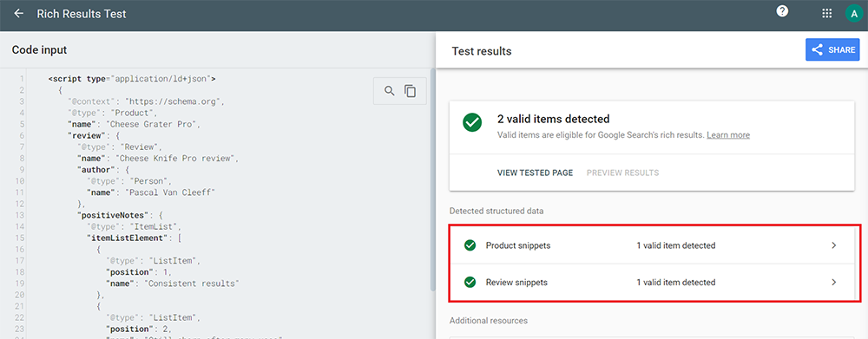Click the "Review snippets" row label
The width and height of the screenshot is (868, 339).
[x=516, y=282]
